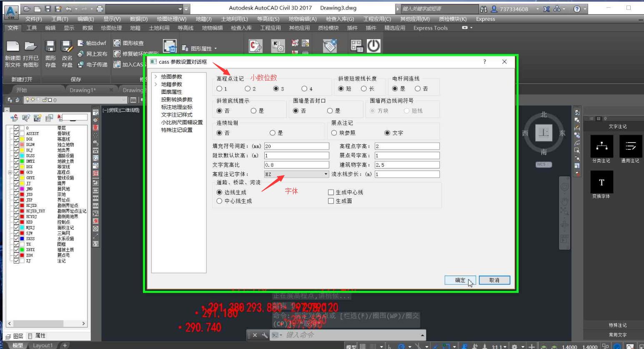Click the binoculars search icon in title bar
The height and width of the screenshot is (349, 644).
pyautogui.click(x=484, y=9)
